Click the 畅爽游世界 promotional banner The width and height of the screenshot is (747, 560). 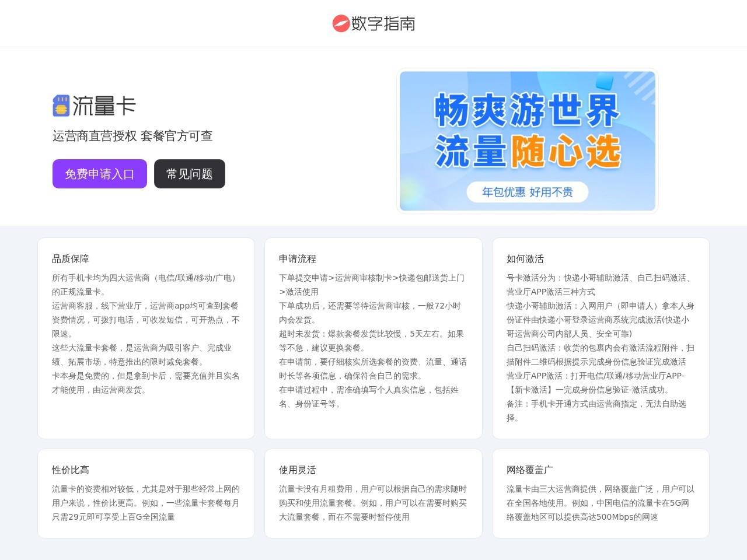(527, 141)
